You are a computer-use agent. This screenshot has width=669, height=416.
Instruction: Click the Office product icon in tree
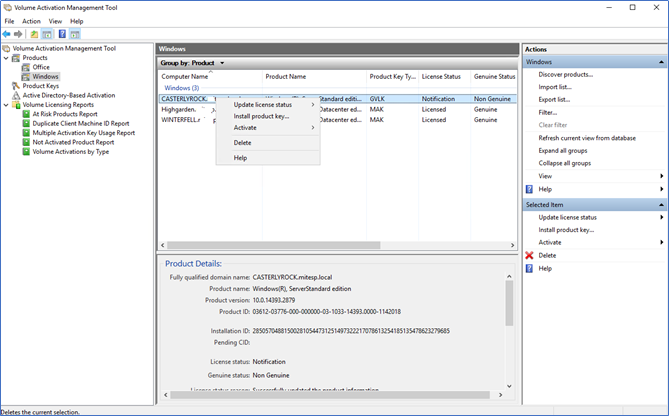(x=26, y=67)
